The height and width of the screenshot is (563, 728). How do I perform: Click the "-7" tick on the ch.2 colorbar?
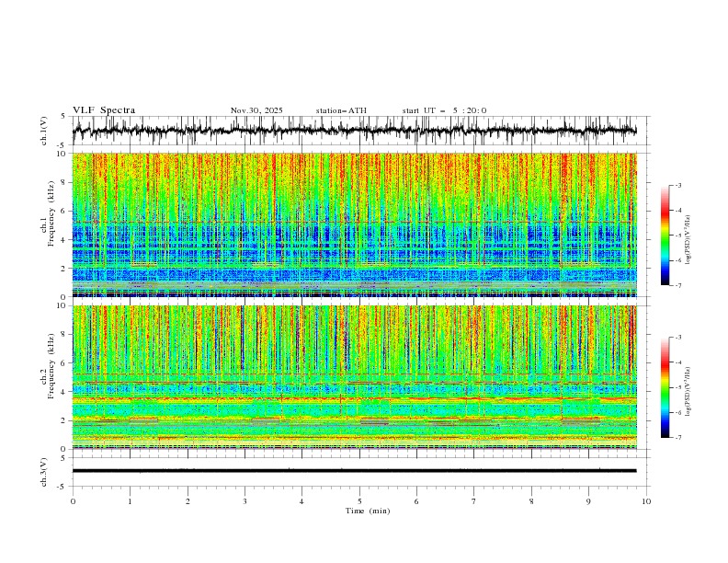(x=677, y=438)
